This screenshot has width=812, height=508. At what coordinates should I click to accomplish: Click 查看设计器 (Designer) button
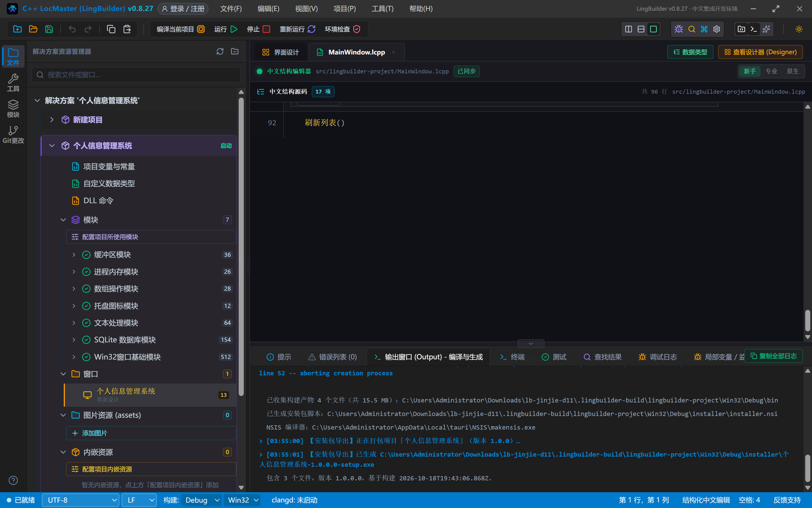(x=760, y=52)
